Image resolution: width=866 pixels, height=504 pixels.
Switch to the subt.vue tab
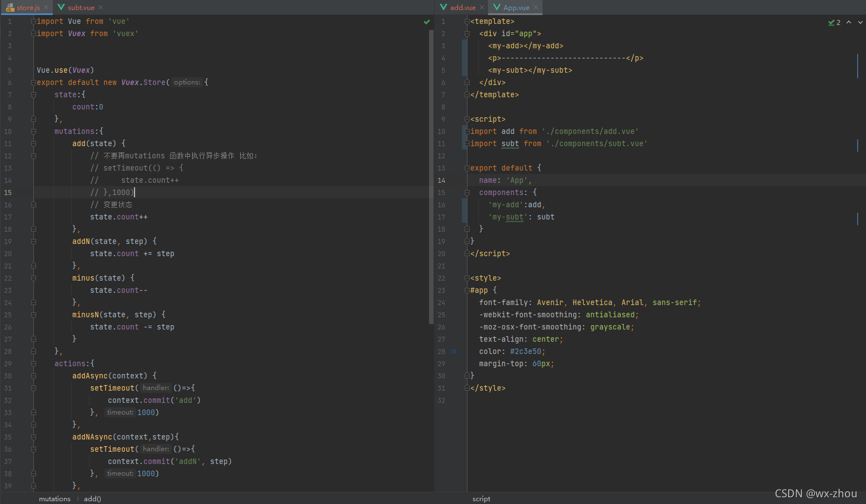[81, 7]
